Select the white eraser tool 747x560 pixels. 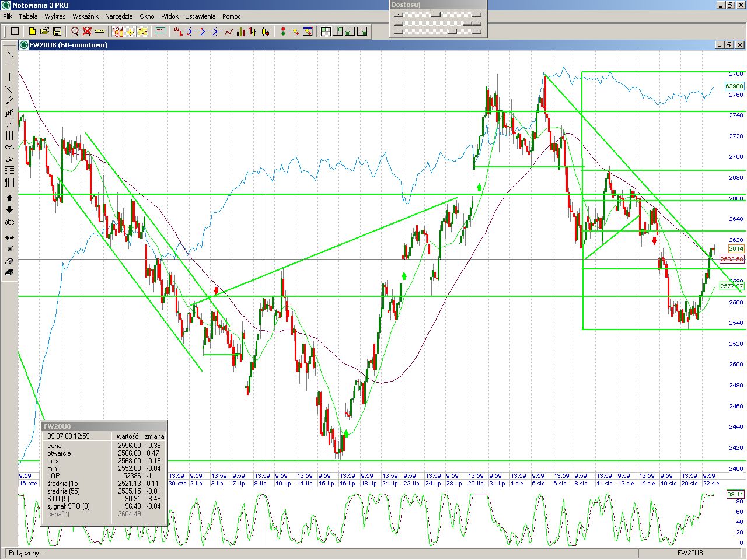click(x=9, y=261)
